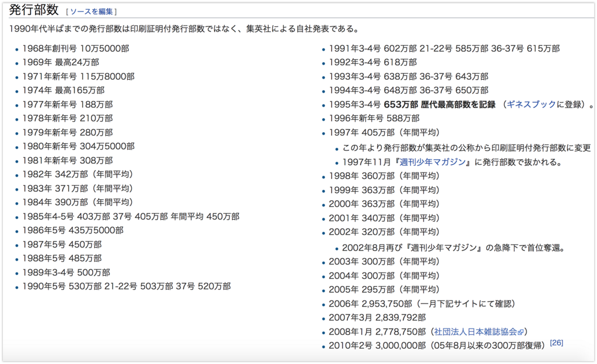Select the 1986年5号 435万5000部 entry
This screenshot has height=364, width=597.
point(73,231)
